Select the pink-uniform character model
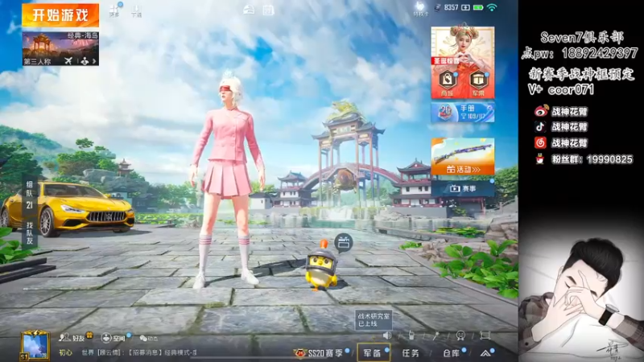The image size is (644, 362). tap(227, 180)
